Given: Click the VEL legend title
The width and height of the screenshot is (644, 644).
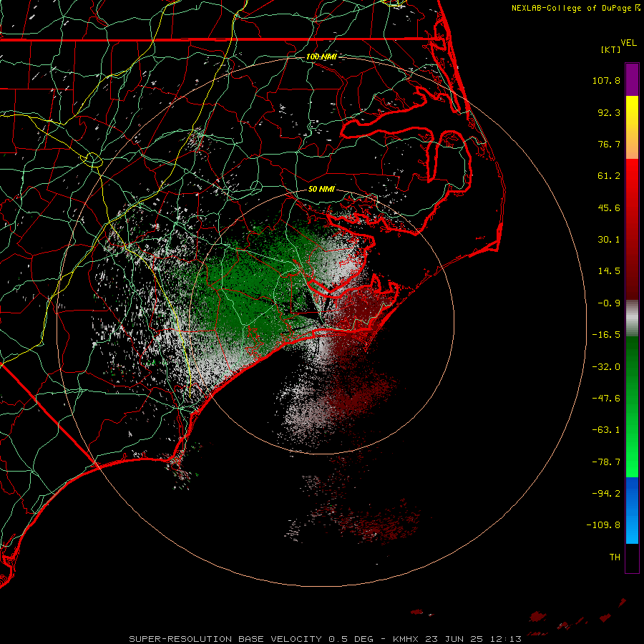Looking at the screenshot, I should [628, 43].
